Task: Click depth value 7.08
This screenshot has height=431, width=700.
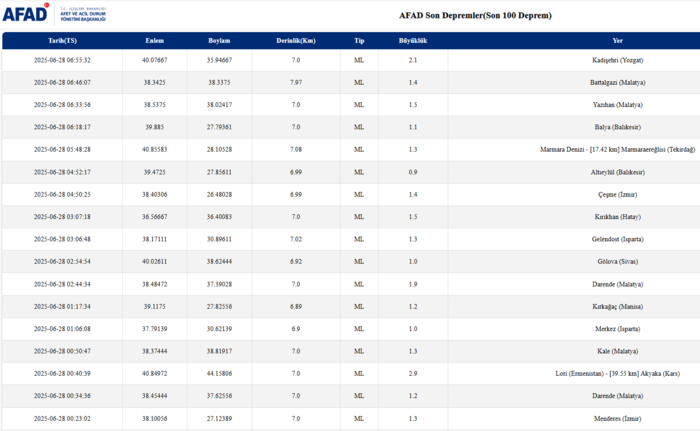Action: pos(296,150)
